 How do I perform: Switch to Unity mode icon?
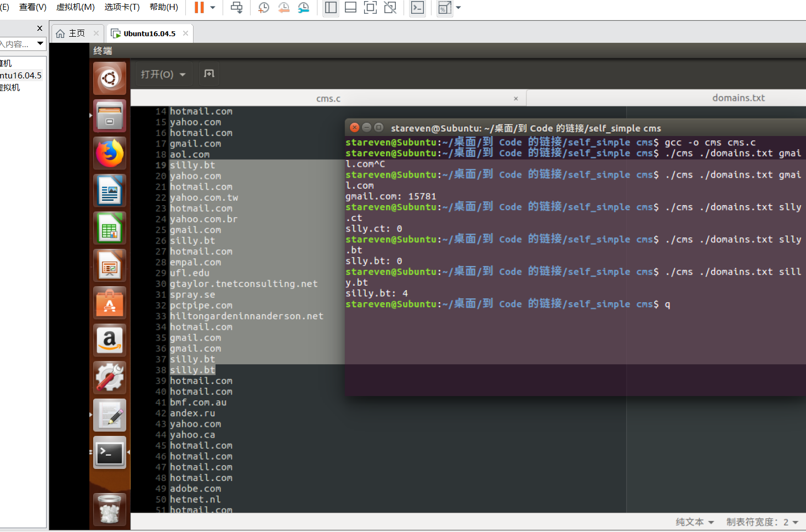pyautogui.click(x=390, y=8)
